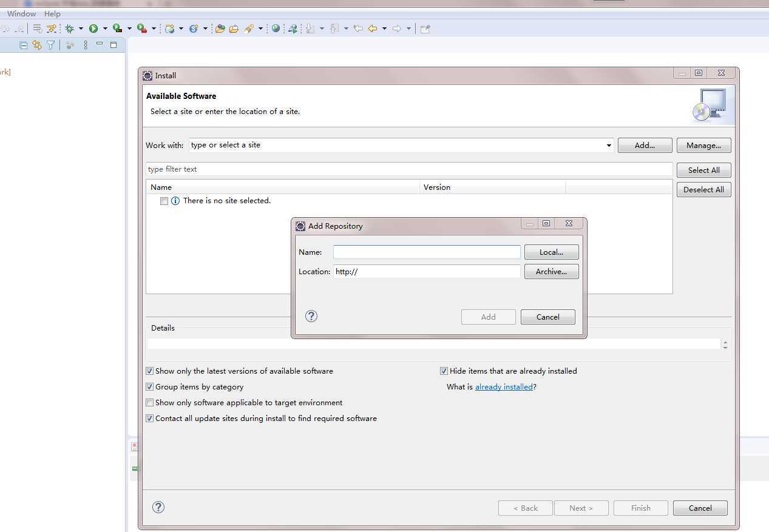The height and width of the screenshot is (532, 769).
Task: Toggle 'Show only the latest versions' checkbox
Action: point(150,371)
